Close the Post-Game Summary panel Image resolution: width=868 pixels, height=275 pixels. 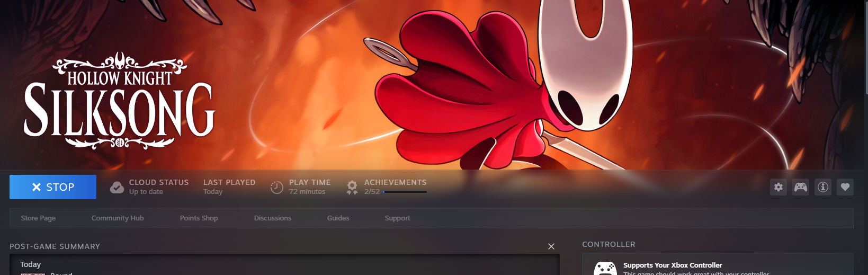[x=551, y=246]
